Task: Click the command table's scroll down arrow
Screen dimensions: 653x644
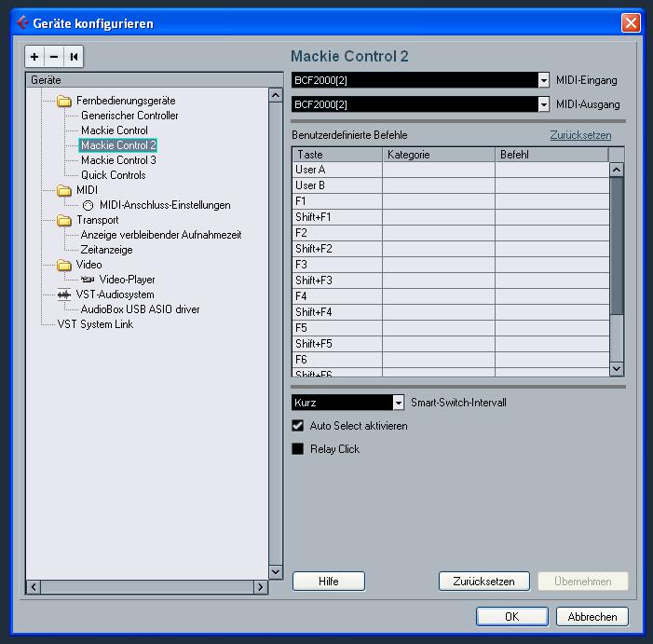Action: click(616, 369)
